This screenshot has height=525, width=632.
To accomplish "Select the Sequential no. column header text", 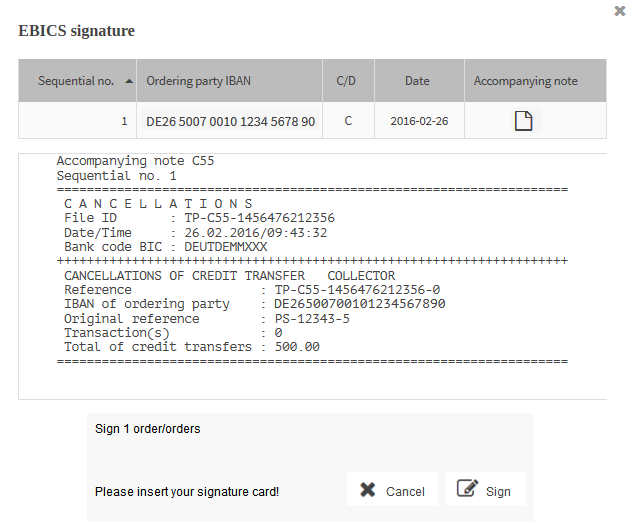I will pyautogui.click(x=75, y=81).
